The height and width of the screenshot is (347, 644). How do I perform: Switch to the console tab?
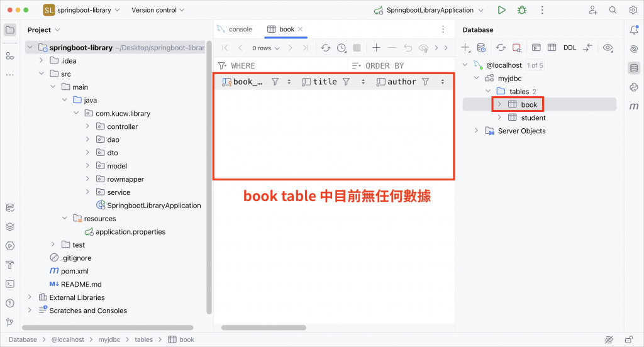coord(235,29)
